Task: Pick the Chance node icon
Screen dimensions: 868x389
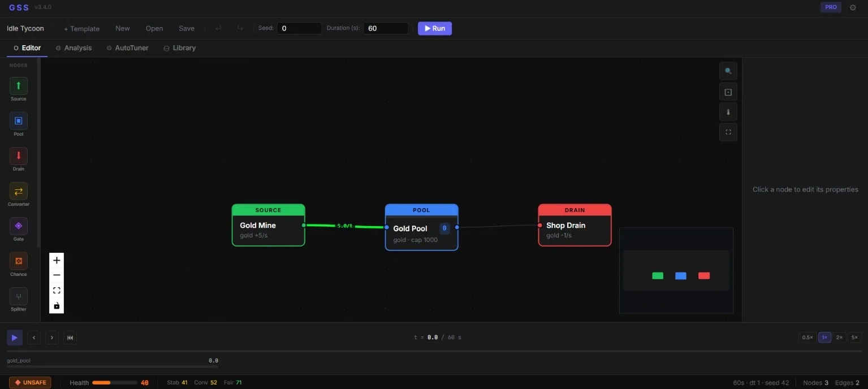Action: pos(19,261)
